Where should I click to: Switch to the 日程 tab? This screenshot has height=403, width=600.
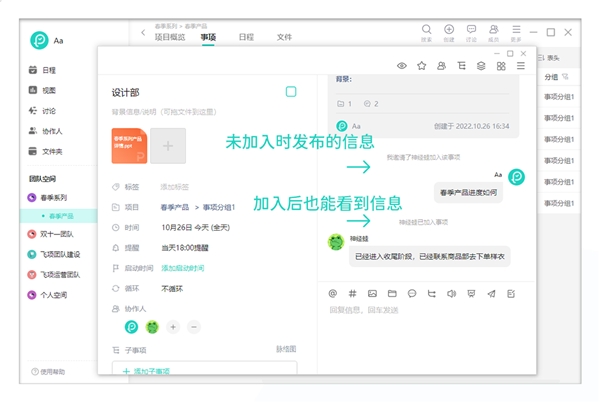tap(246, 37)
